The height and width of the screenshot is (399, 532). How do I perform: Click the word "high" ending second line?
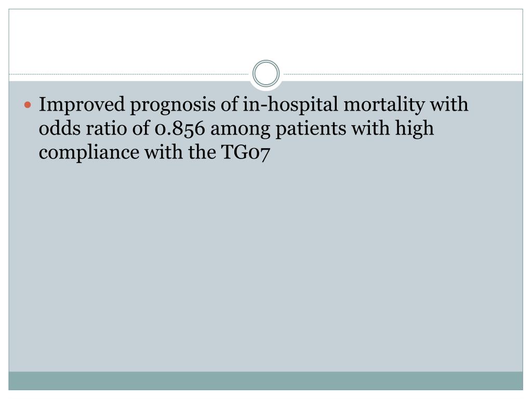tap(414, 129)
